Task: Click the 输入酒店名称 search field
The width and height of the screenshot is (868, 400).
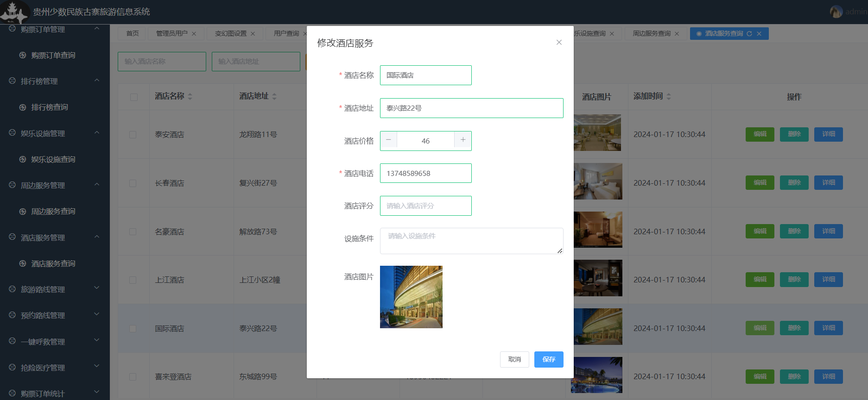Action: point(162,61)
